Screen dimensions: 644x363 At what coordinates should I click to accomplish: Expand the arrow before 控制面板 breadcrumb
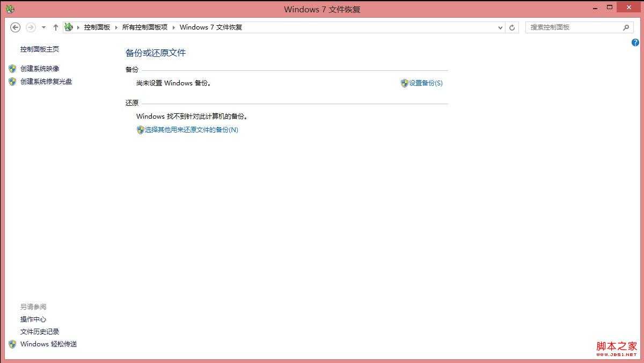[x=78, y=27]
